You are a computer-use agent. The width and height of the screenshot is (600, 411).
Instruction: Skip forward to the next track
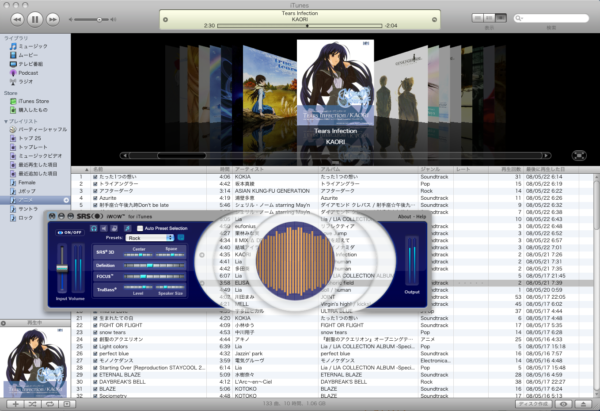[53, 19]
